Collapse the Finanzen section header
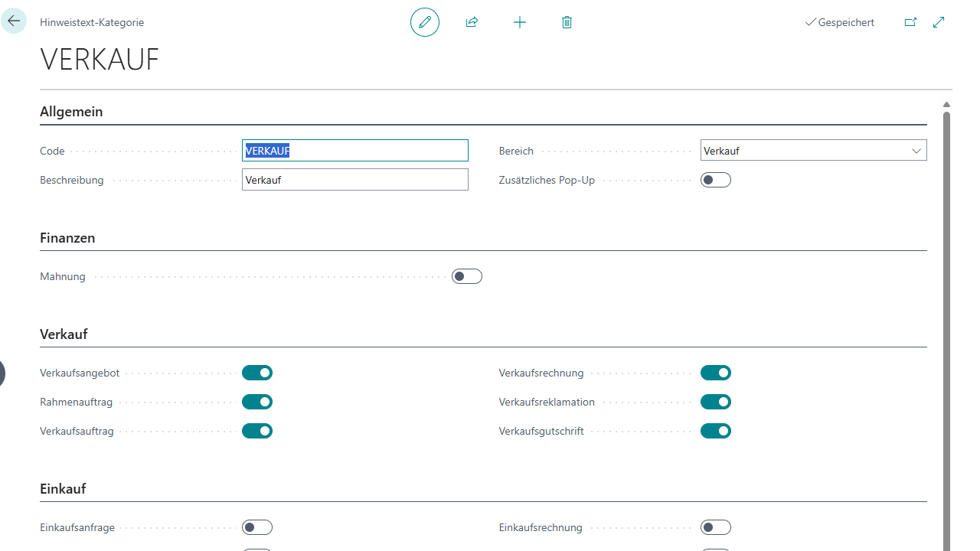Image resolution: width=980 pixels, height=551 pixels. point(67,238)
